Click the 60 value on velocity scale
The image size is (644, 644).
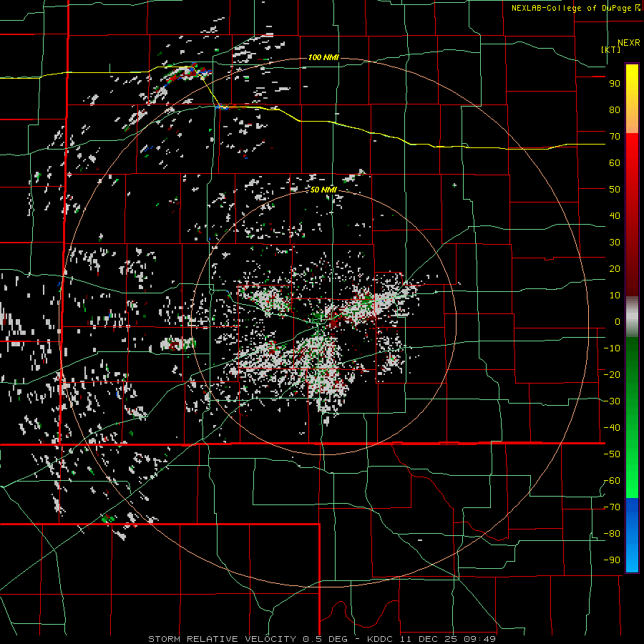[x=615, y=162]
